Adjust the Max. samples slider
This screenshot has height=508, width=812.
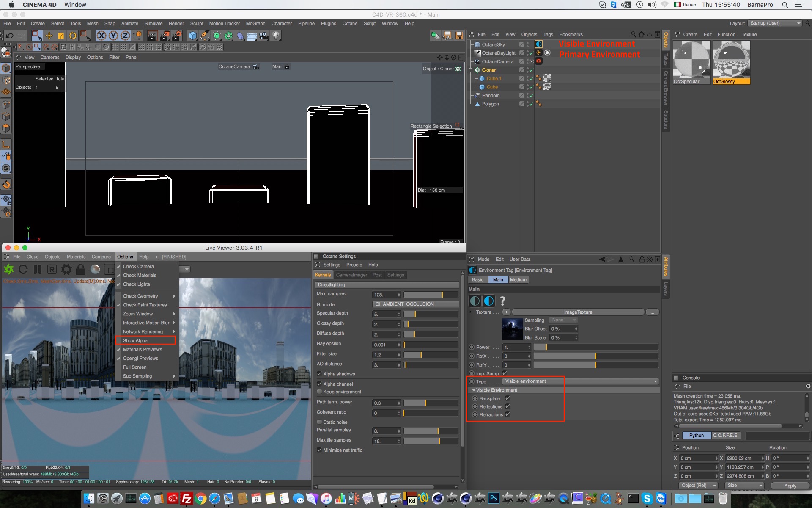pos(431,295)
